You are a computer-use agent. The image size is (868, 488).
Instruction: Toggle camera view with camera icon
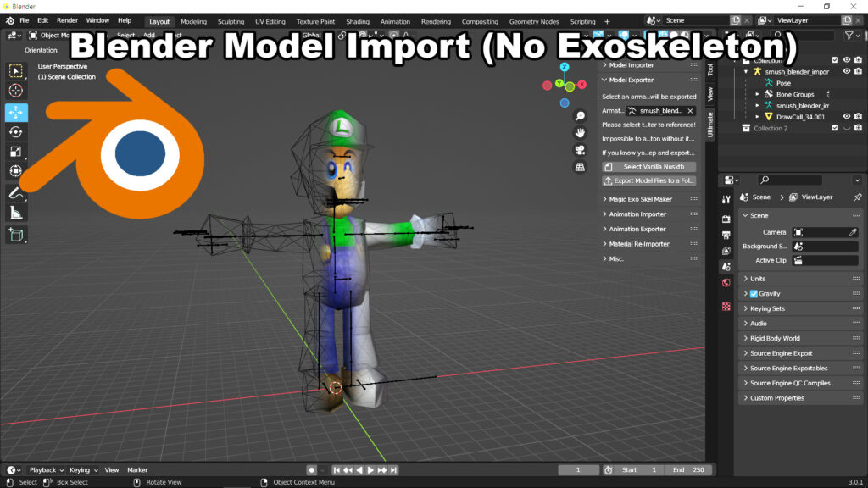click(580, 150)
